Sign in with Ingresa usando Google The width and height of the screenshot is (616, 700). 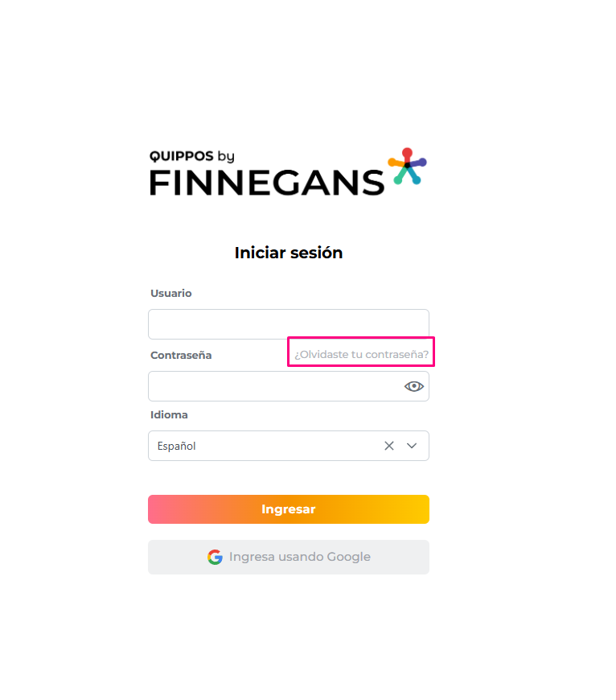pos(299,557)
